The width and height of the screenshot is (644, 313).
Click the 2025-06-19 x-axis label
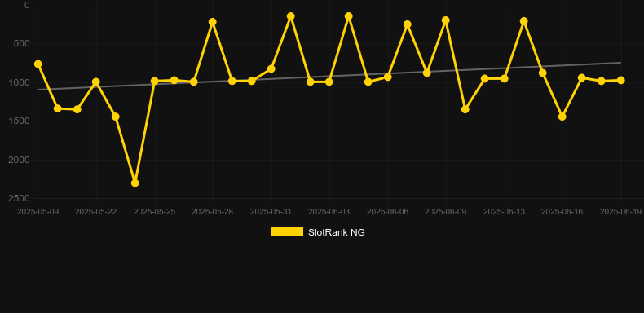pos(621,212)
